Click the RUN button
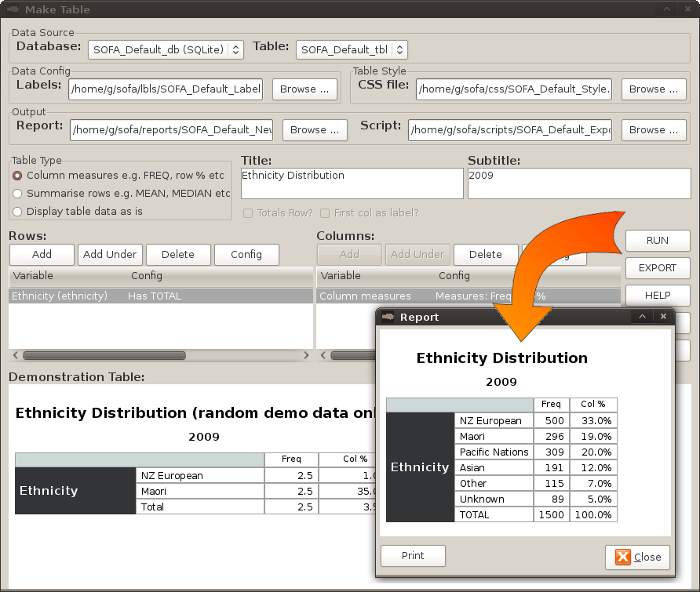This screenshot has width=700, height=592. tap(658, 241)
